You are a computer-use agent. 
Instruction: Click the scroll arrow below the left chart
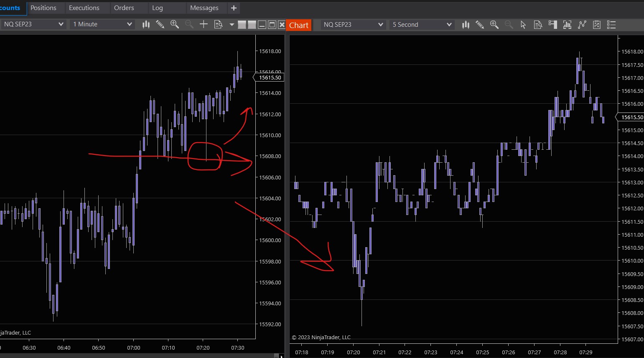(x=282, y=356)
